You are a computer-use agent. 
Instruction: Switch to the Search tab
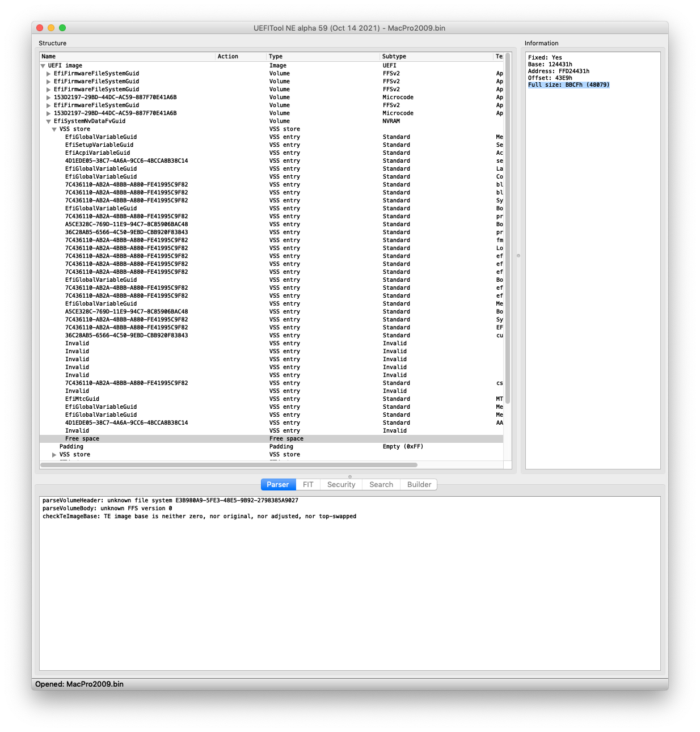click(381, 484)
